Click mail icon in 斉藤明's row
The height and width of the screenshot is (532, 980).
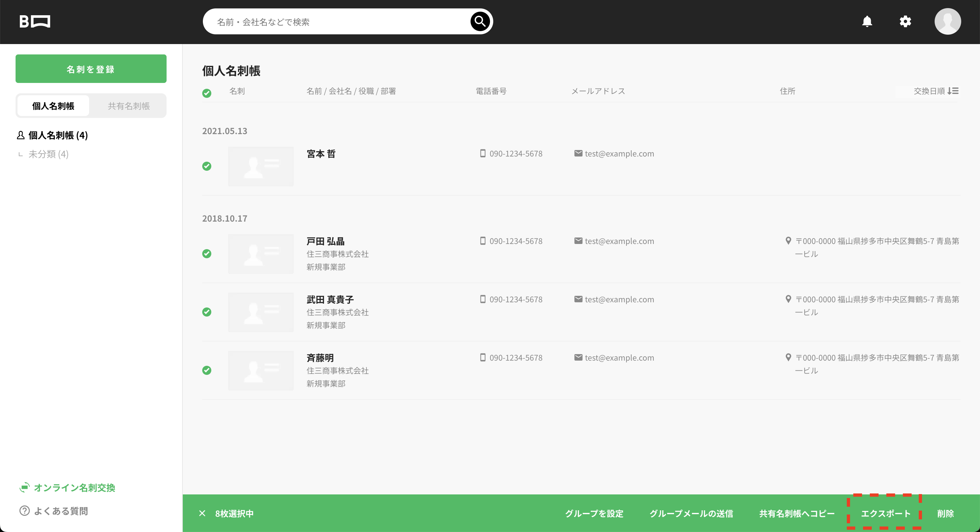pyautogui.click(x=578, y=357)
